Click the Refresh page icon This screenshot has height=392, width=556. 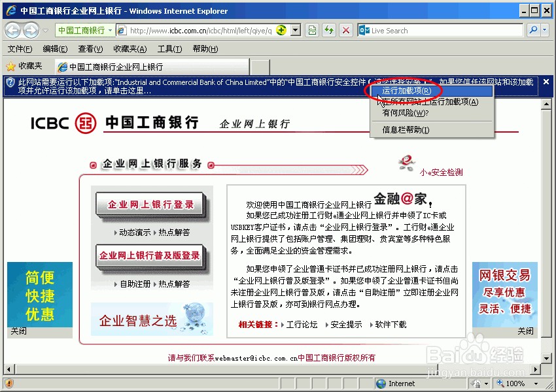329,31
